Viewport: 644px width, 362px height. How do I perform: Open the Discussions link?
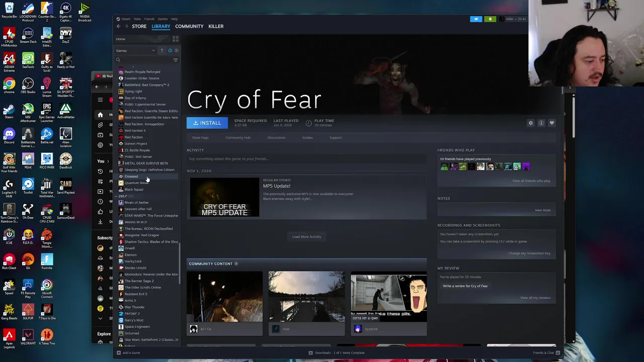coord(276,138)
